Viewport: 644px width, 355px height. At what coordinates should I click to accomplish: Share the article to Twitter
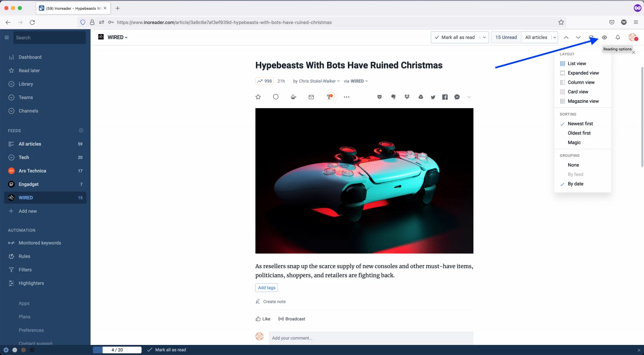[433, 97]
